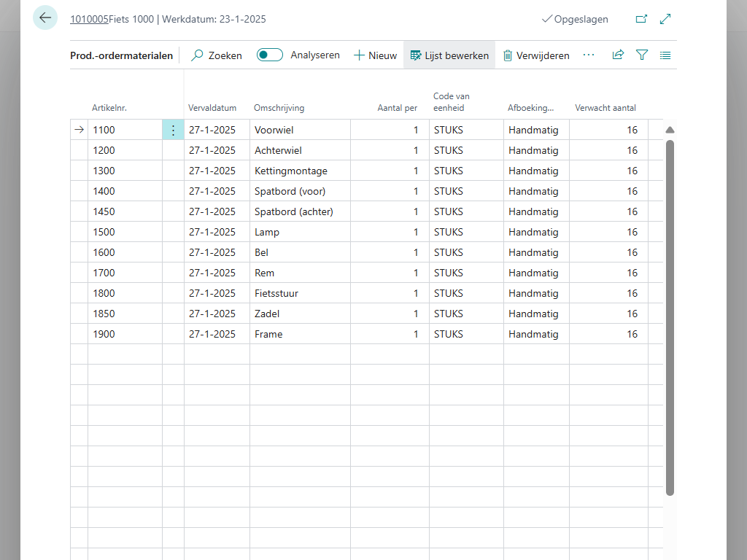Screen dimensions: 747x560
Task: Click Nieuw to add a line
Action: coord(375,55)
